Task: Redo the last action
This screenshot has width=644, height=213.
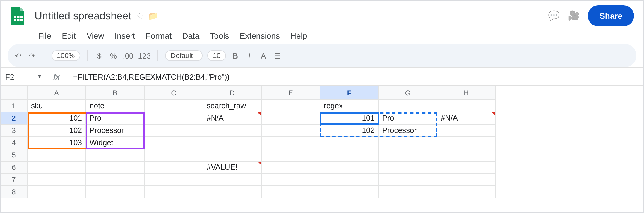Action: 32,56
